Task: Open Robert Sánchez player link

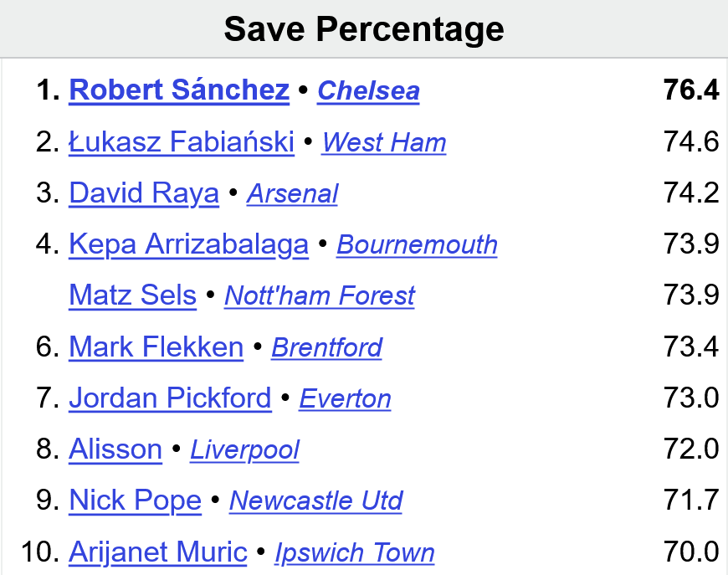Action: click(179, 90)
